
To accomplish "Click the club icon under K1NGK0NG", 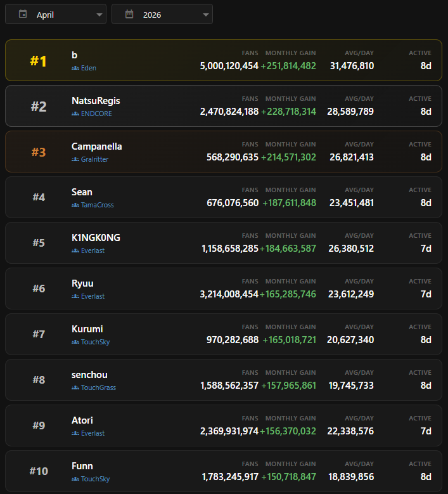I will 75,250.
